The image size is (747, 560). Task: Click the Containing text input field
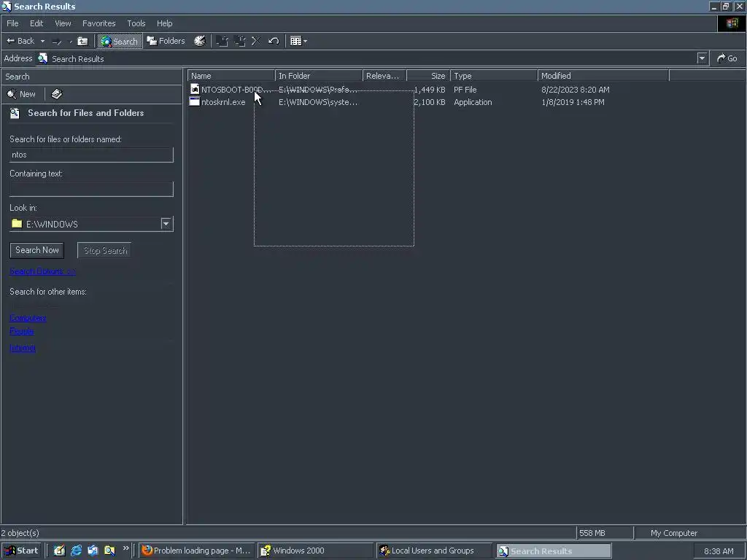coord(91,189)
